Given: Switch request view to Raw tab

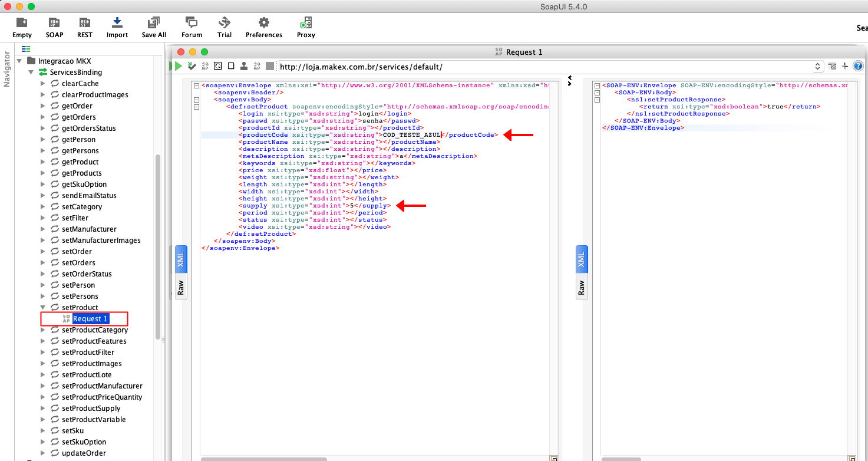Looking at the screenshot, I should pos(181,288).
